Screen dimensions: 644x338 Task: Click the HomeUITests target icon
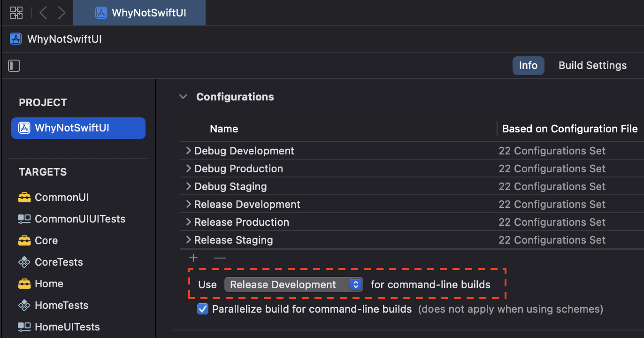pyautogui.click(x=24, y=327)
